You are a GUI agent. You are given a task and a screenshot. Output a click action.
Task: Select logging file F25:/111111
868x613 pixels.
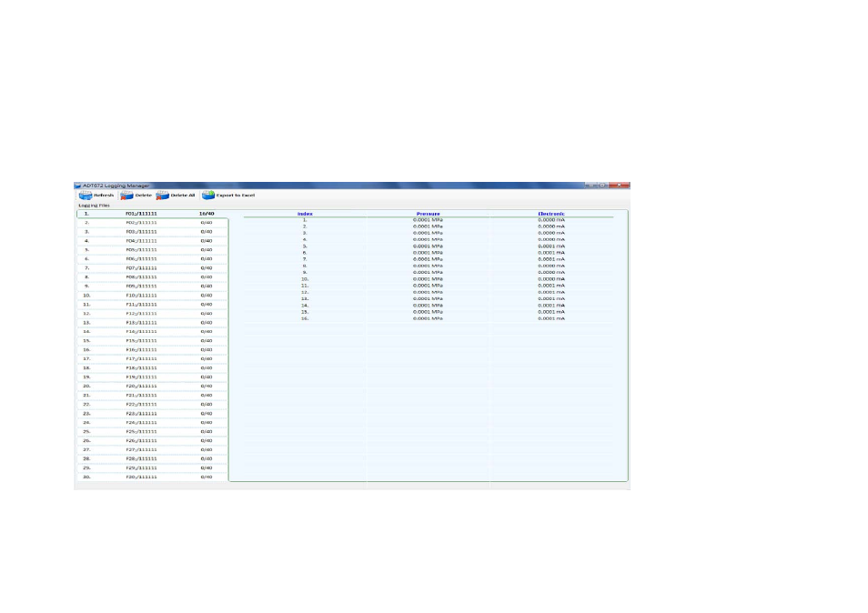click(152, 431)
